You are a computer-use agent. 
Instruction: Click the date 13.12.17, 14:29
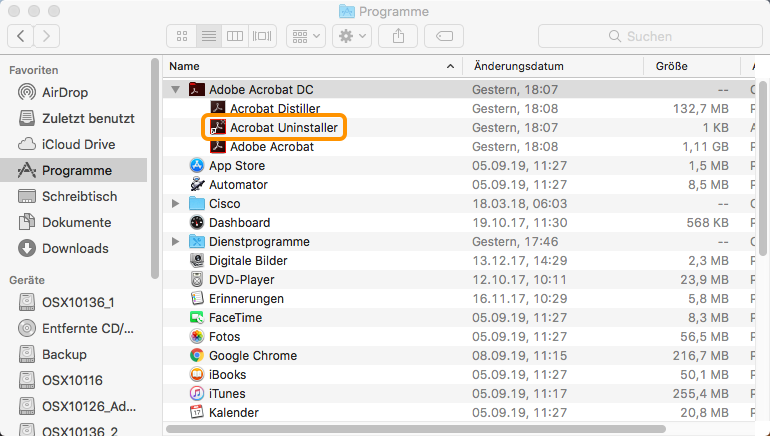pos(520,261)
